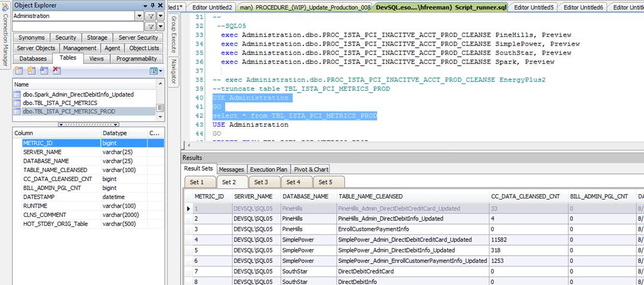This screenshot has width=644, height=285.
Task: Open dropdown arrow next to first filter button
Action: point(160,16)
